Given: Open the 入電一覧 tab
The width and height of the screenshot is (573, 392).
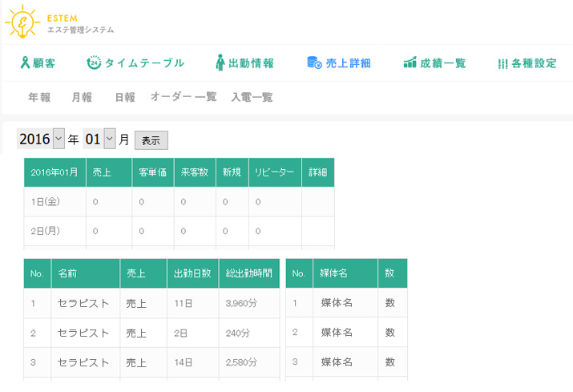Looking at the screenshot, I should click(x=252, y=97).
